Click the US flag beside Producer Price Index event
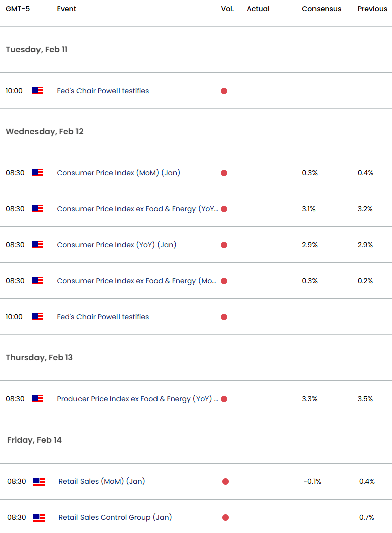Viewport: 392px width, 533px height. 37,399
